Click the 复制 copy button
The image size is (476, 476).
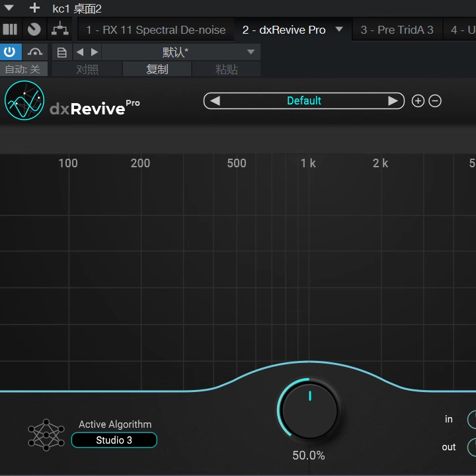tap(157, 69)
